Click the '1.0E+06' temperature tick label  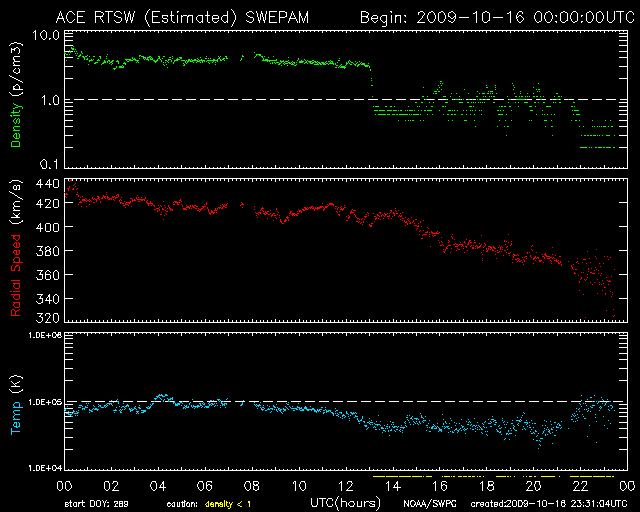(45, 335)
